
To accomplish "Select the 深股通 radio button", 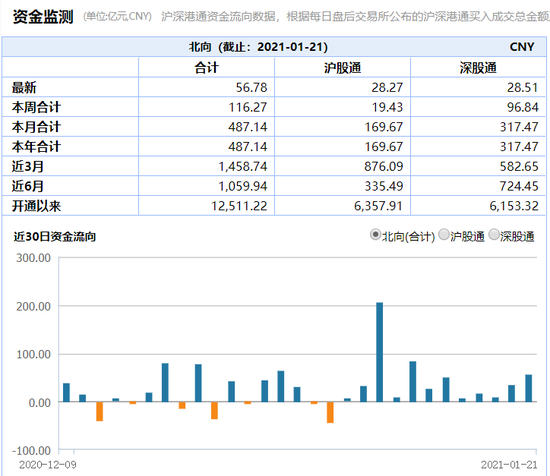I will [494, 234].
